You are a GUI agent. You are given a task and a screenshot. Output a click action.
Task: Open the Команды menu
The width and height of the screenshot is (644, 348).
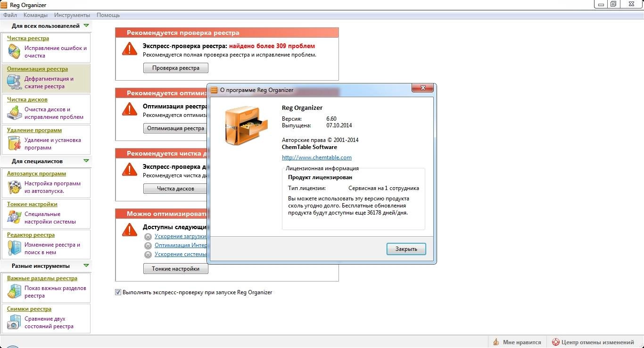[35, 15]
